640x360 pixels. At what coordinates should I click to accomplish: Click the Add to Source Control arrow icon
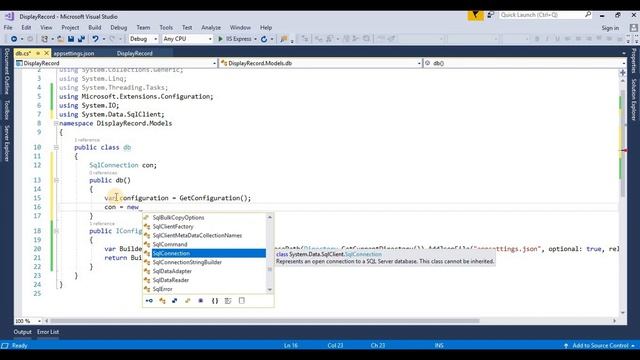tap(566, 346)
